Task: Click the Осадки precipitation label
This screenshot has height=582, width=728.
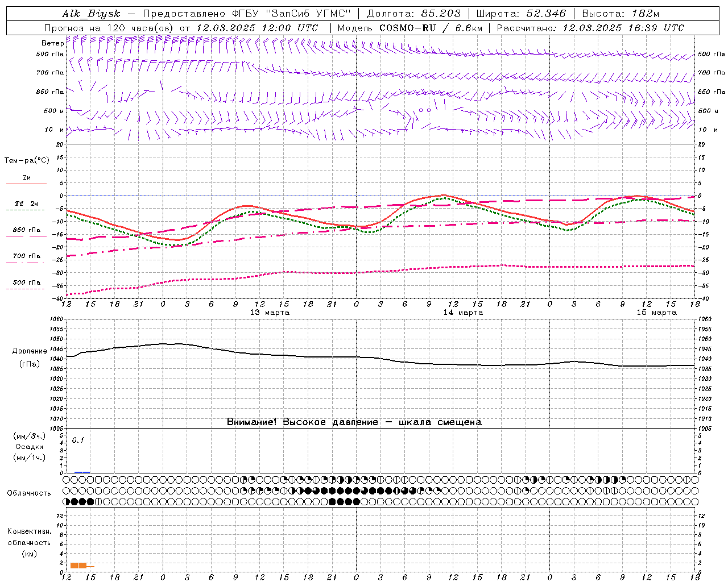Action: click(x=30, y=447)
